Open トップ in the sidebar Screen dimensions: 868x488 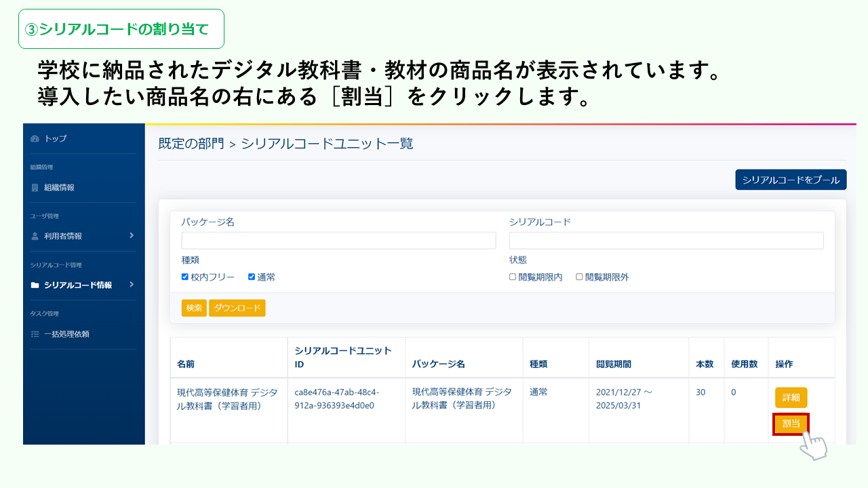[56, 139]
